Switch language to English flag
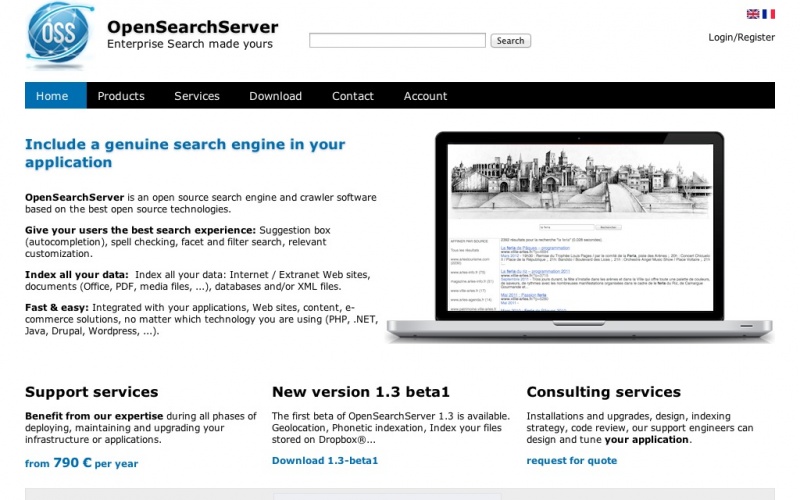The width and height of the screenshot is (800, 500). (x=753, y=14)
